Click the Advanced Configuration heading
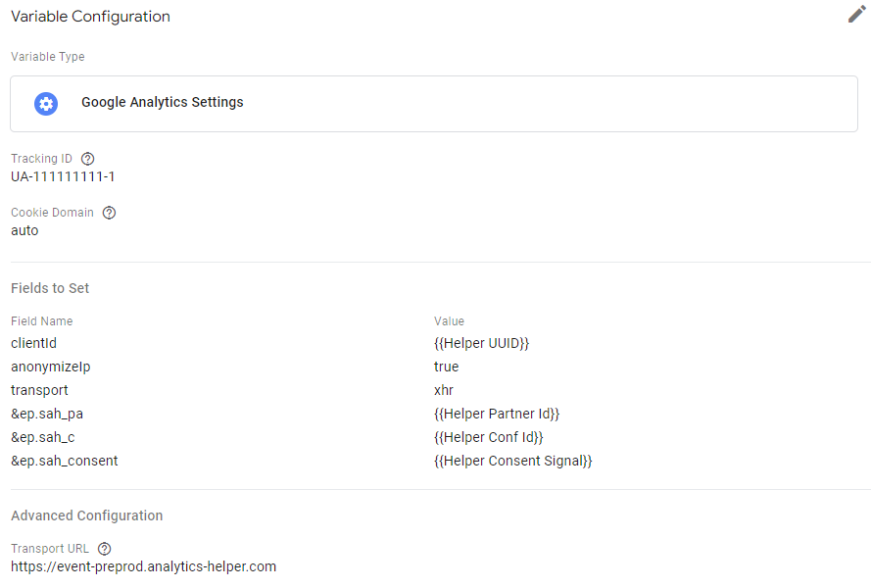 tap(86, 515)
